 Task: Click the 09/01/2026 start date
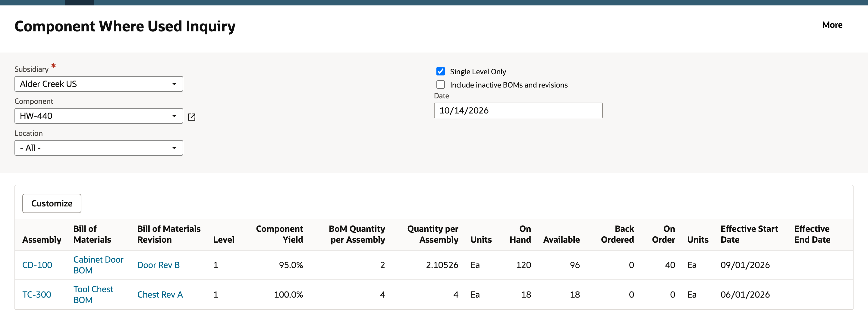(745, 265)
